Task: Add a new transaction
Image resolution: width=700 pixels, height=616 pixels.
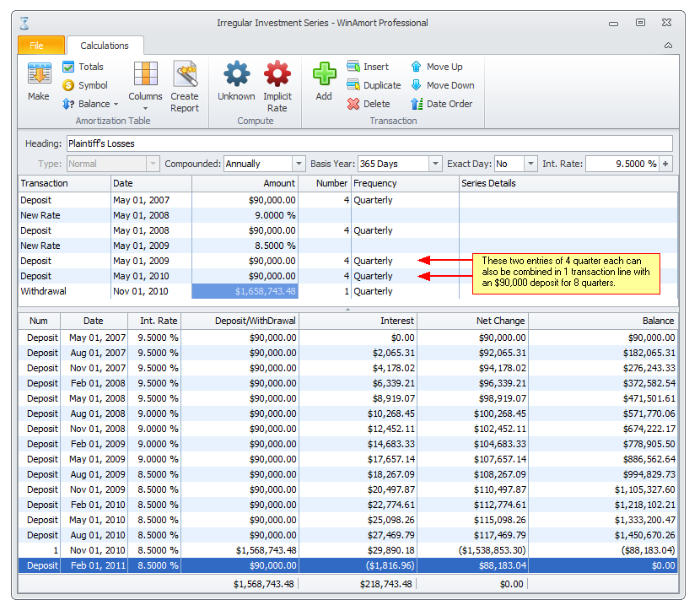Action: pos(324,81)
